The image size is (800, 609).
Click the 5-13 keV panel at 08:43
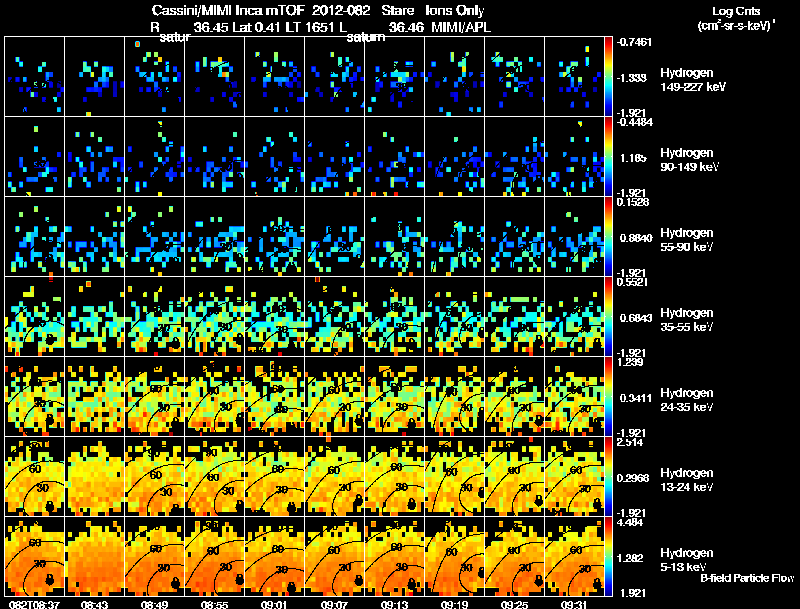point(94,556)
